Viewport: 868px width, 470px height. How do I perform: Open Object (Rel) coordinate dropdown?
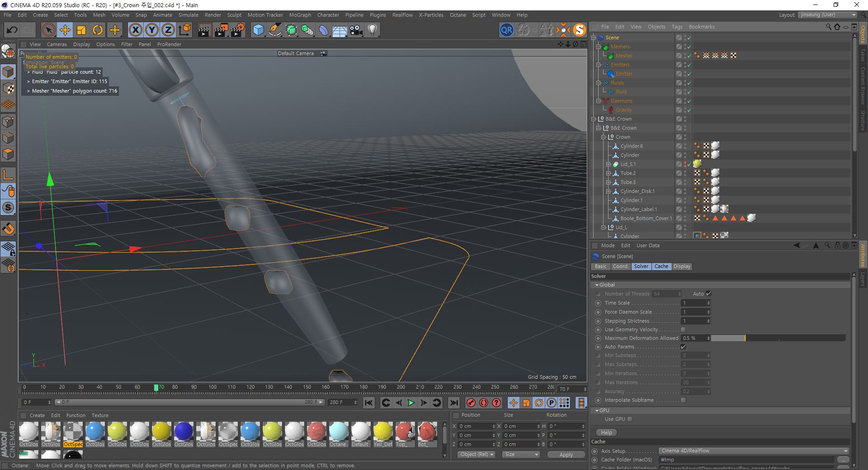pos(476,455)
